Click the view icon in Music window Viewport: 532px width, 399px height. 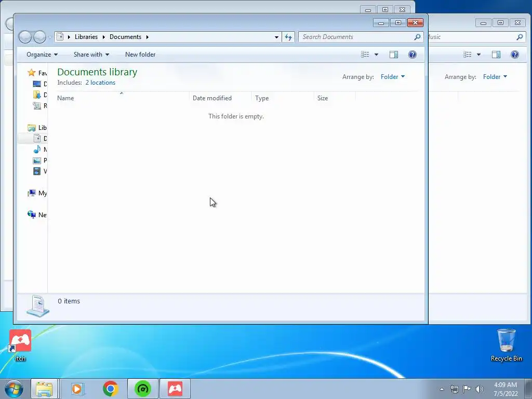(468, 55)
